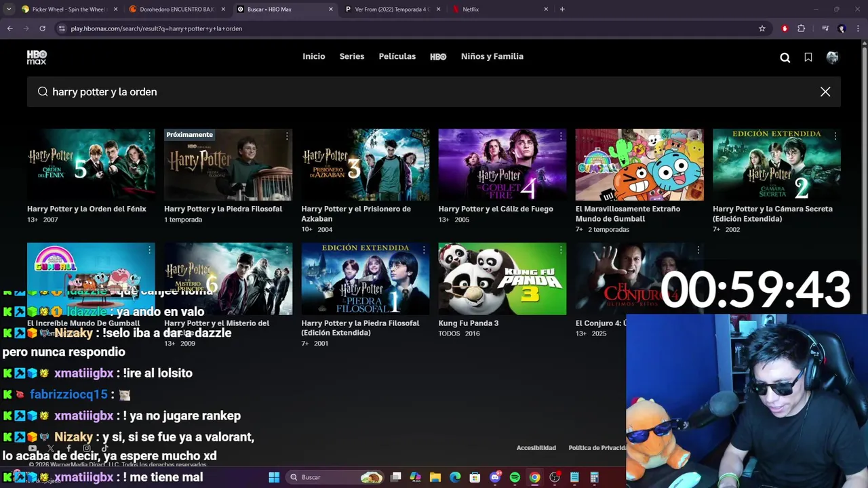Open Cámara Secreta Edición Extendida thumbnail
Viewport: 868px width, 488px height.
click(x=776, y=165)
